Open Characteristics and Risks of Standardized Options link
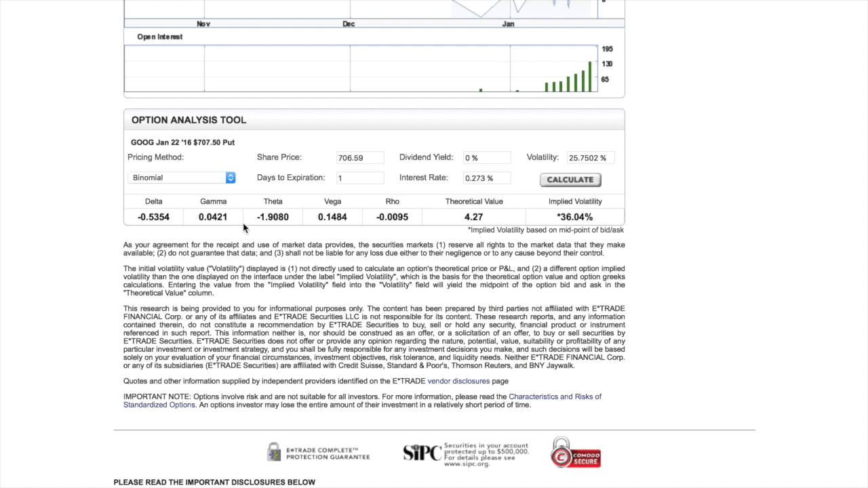868x488 pixels. [555, 396]
